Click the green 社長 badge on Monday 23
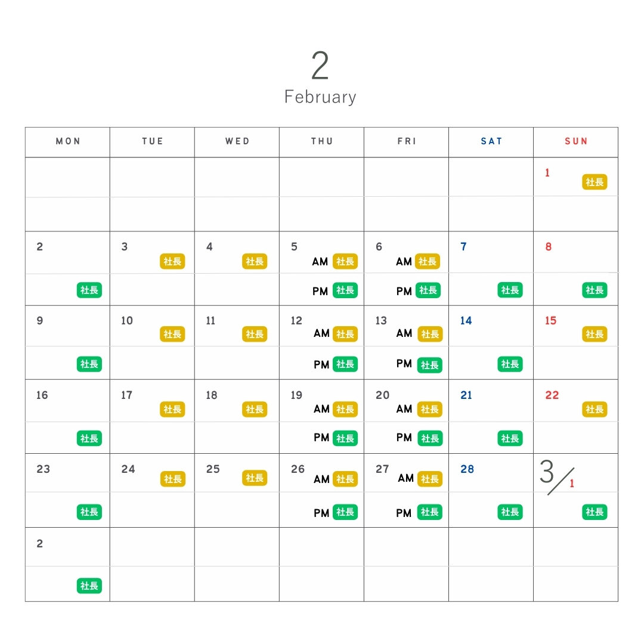Image resolution: width=644 pixels, height=644 pixels. coord(89,512)
